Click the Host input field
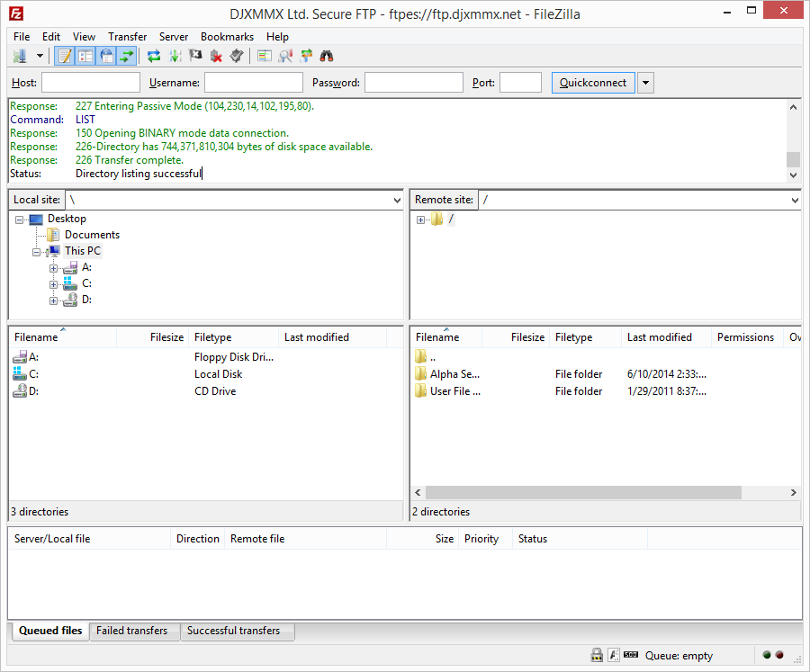The height and width of the screenshot is (672, 810). point(91,83)
